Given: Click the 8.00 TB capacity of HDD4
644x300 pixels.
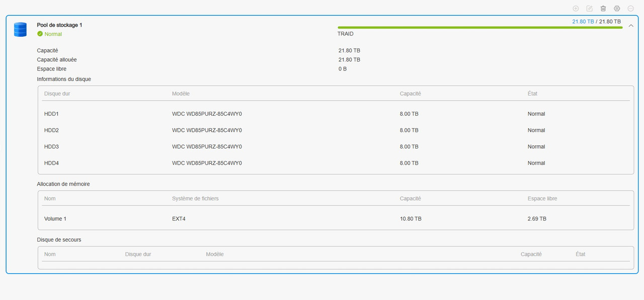Looking at the screenshot, I should tap(409, 163).
